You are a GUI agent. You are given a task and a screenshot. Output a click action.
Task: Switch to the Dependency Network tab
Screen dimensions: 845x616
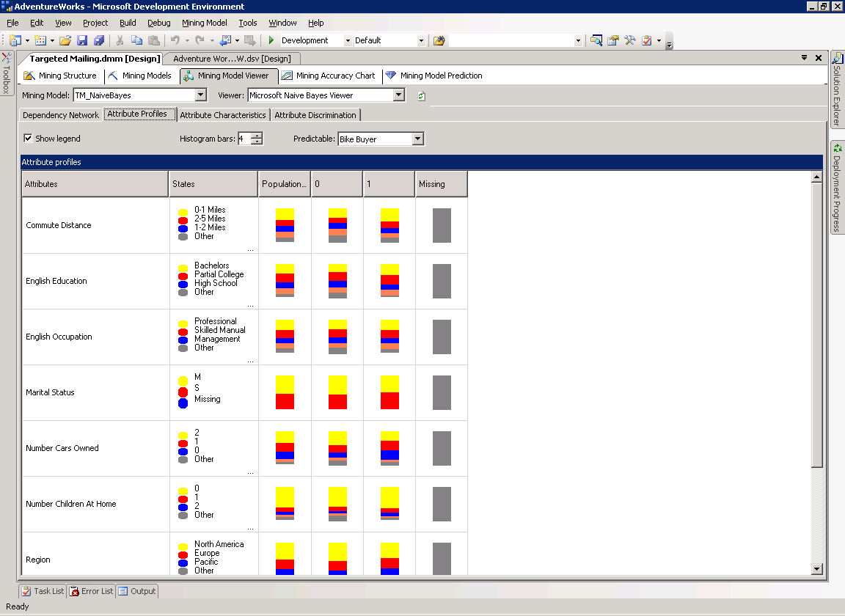click(x=61, y=115)
